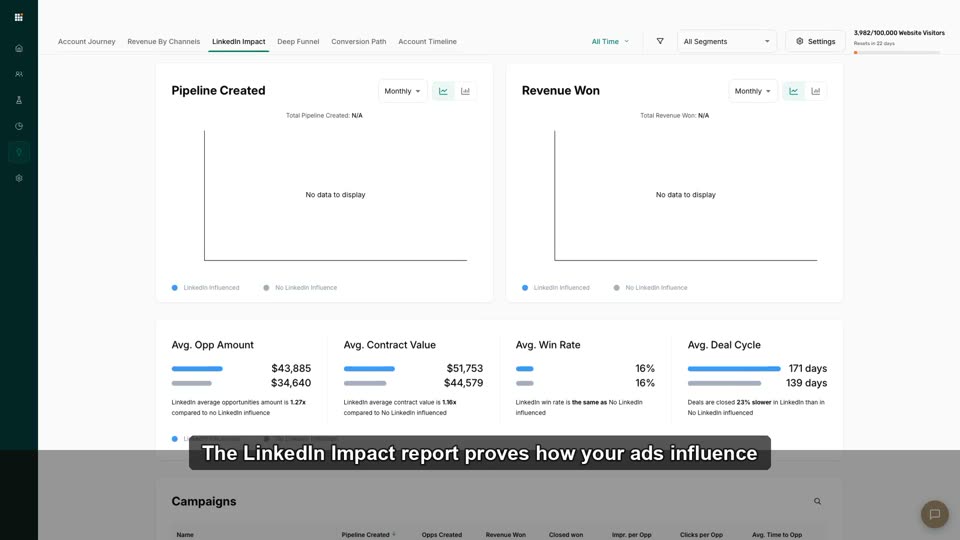The image size is (960, 540).
Task: Switch Revenue Won to bar chart view
Action: pos(816,91)
